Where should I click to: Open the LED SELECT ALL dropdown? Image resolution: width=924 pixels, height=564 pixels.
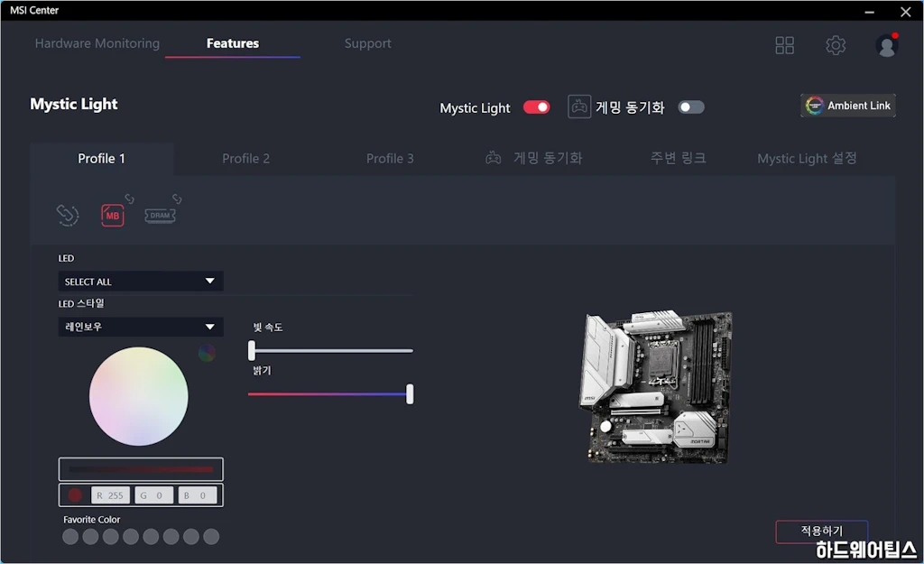(x=140, y=282)
